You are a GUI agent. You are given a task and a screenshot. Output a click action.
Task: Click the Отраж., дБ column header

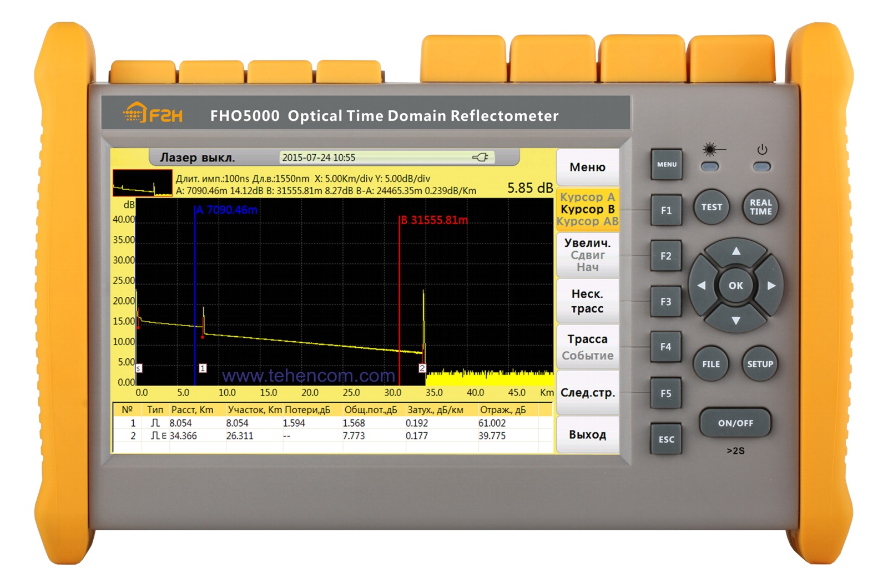coord(503,410)
